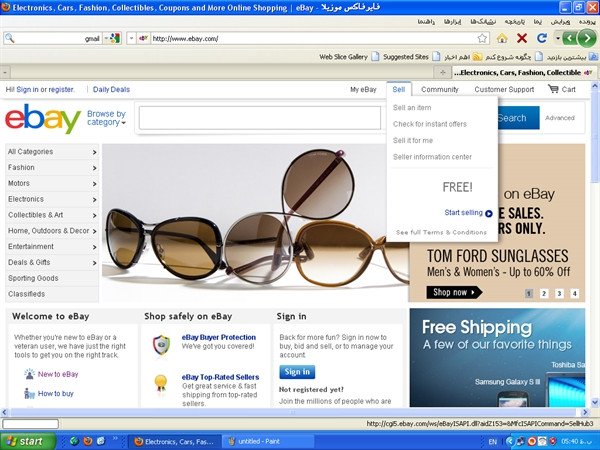Image resolution: width=600 pixels, height=450 pixels.
Task: Choose 'Seller information center' menu entry
Action: [432, 156]
